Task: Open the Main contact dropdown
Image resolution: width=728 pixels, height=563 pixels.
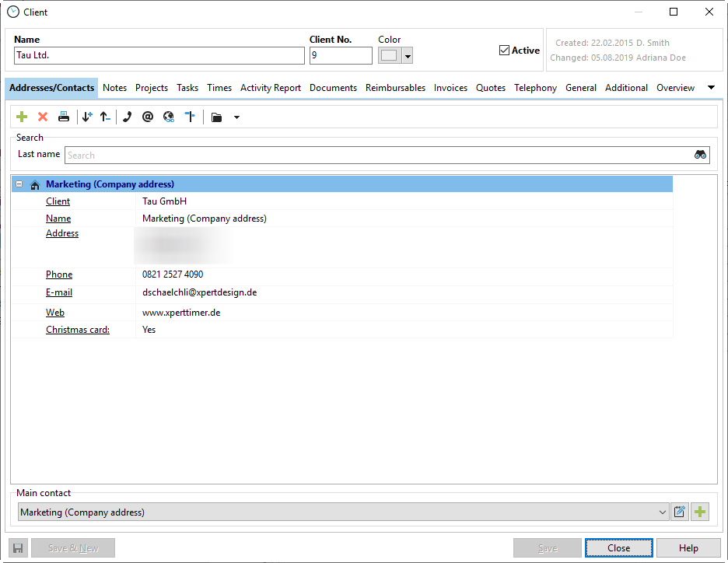Action: 662,512
